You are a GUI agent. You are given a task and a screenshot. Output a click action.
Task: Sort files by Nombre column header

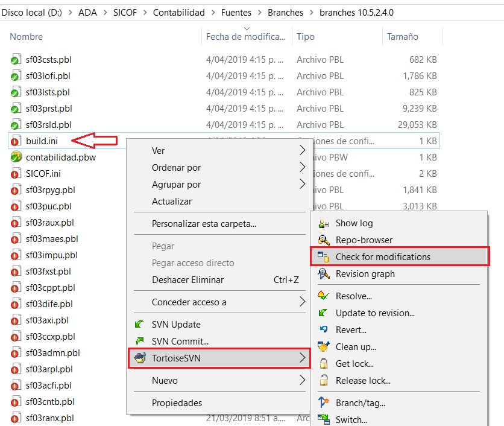27,37
